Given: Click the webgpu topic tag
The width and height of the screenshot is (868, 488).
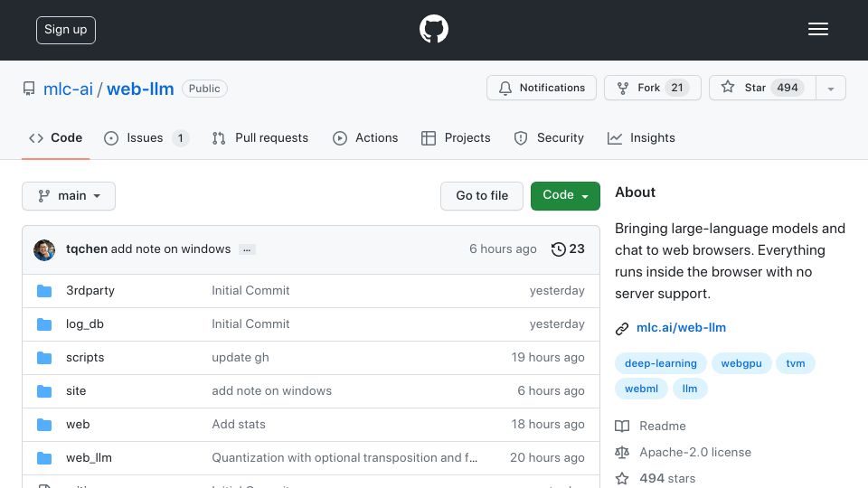Looking at the screenshot, I should tap(741, 363).
